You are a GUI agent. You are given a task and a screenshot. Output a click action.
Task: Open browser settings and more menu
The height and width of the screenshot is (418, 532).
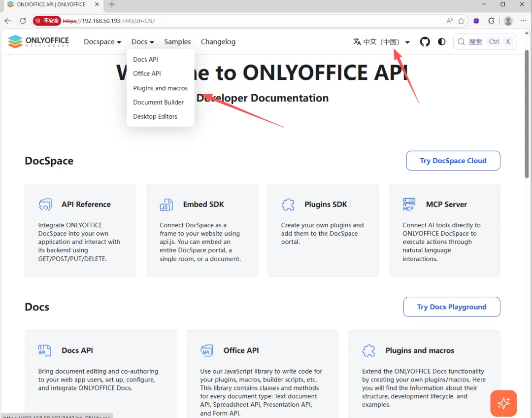(x=523, y=21)
